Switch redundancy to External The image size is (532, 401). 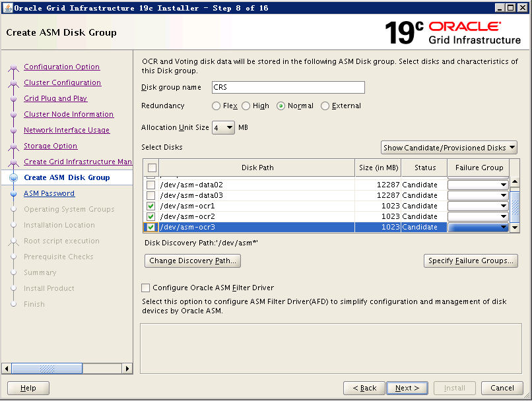325,106
